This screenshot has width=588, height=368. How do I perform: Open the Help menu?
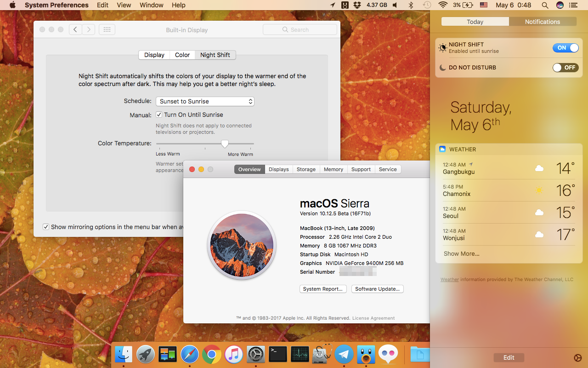[179, 5]
